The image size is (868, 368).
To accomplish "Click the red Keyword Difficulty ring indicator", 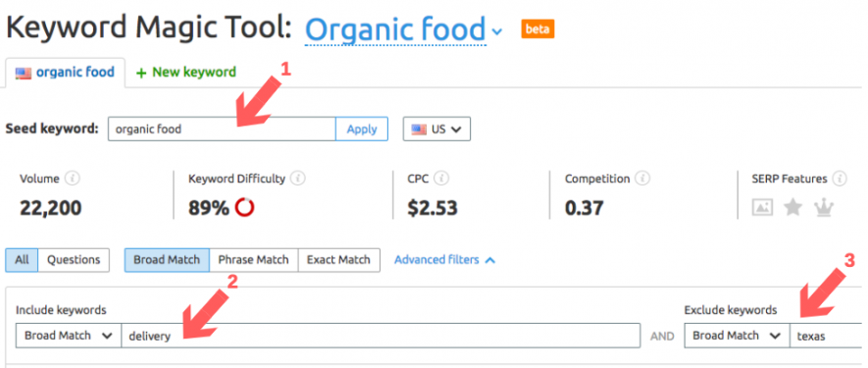I will tap(244, 208).
